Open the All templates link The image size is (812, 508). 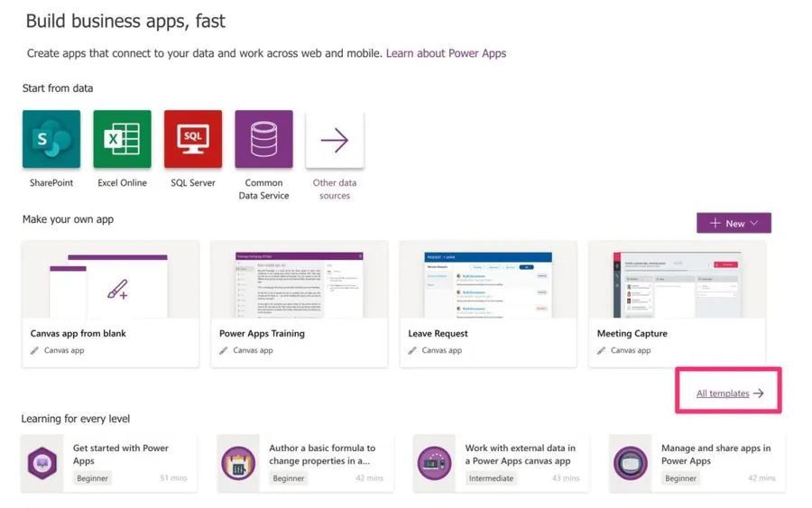point(729,393)
